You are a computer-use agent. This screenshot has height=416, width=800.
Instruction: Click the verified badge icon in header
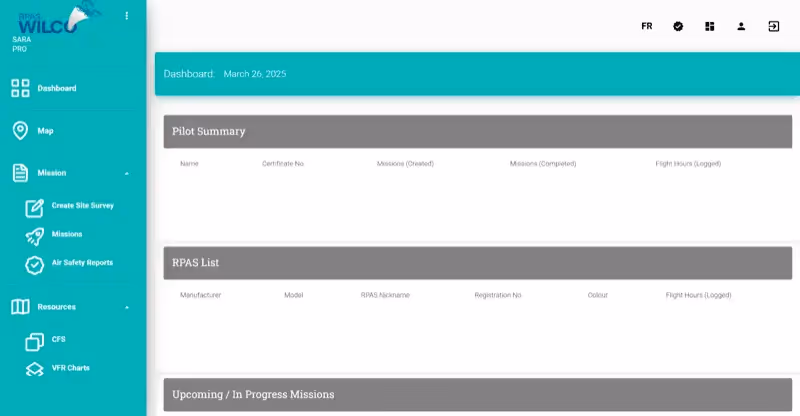tap(678, 26)
